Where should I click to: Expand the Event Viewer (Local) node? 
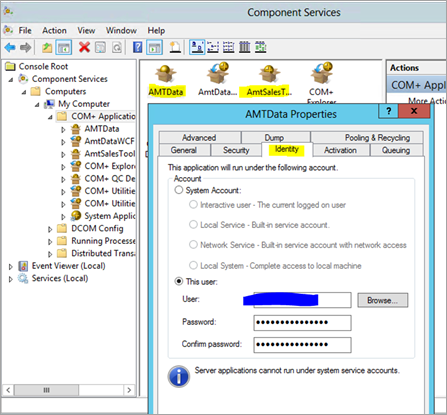tap(11, 267)
